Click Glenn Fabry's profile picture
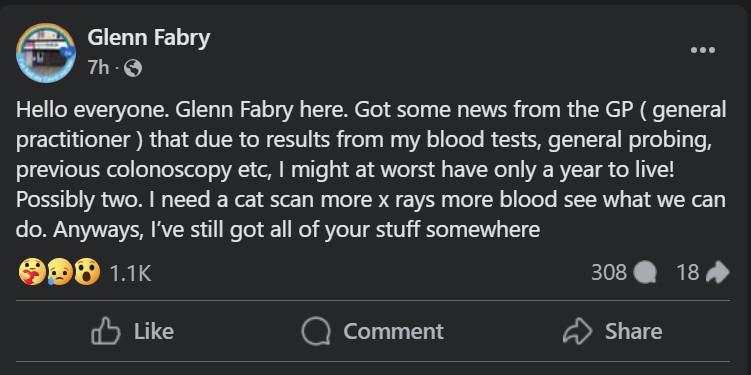 46,53
